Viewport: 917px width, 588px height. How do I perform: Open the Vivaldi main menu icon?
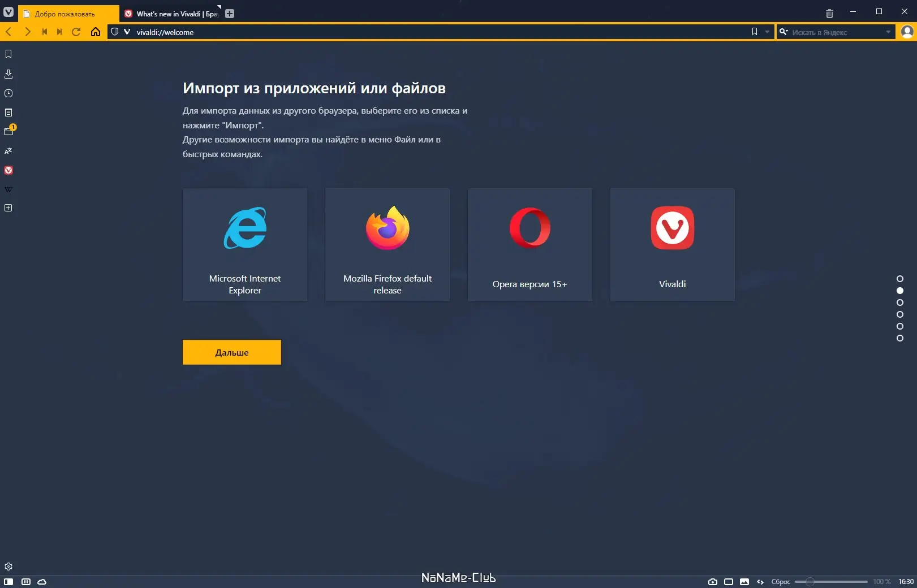(8, 11)
